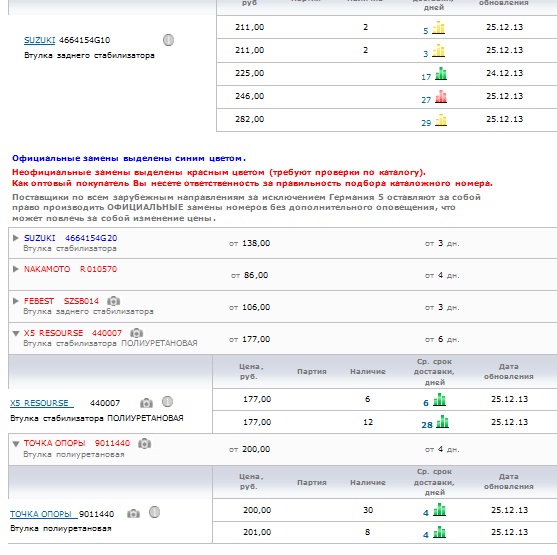Click info icon in ТОЧКА ОПОРЫ 9011440 detail
This screenshot has width=557, height=555.
(x=154, y=512)
